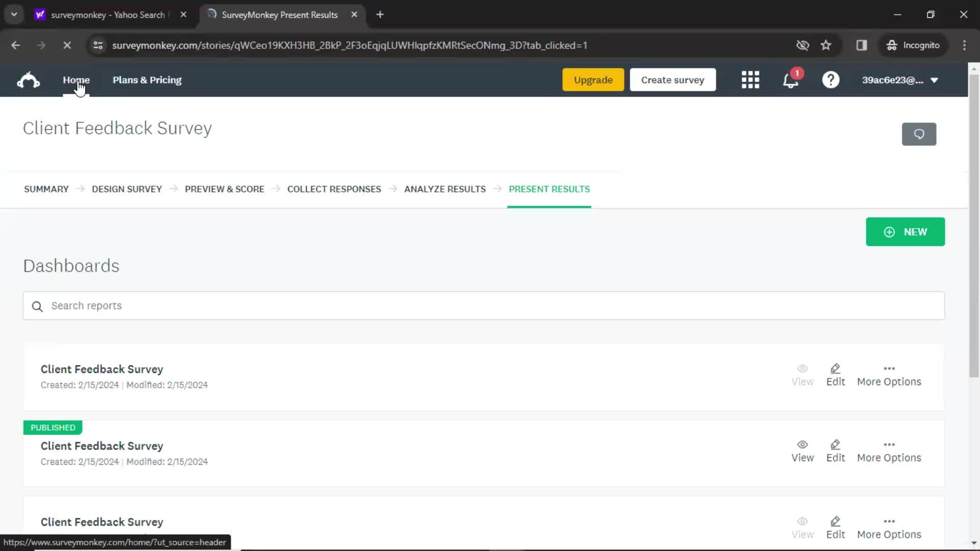The height and width of the screenshot is (551, 980).
Task: Click the apps grid icon
Action: pyautogui.click(x=750, y=80)
